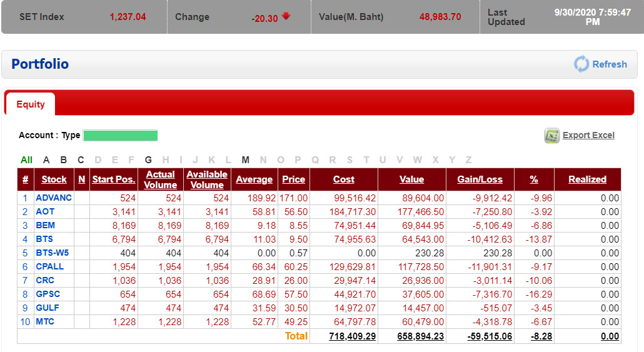This screenshot has height=352, width=644.
Task: Click total gain/loss -59,515.06
Action: 490,336
